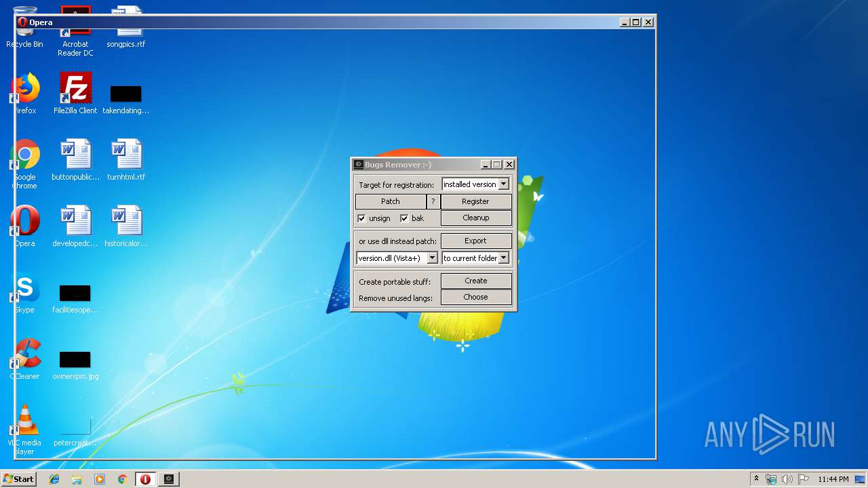868x488 pixels.
Task: Launch CCleaner desktop shortcut
Action: point(24,359)
